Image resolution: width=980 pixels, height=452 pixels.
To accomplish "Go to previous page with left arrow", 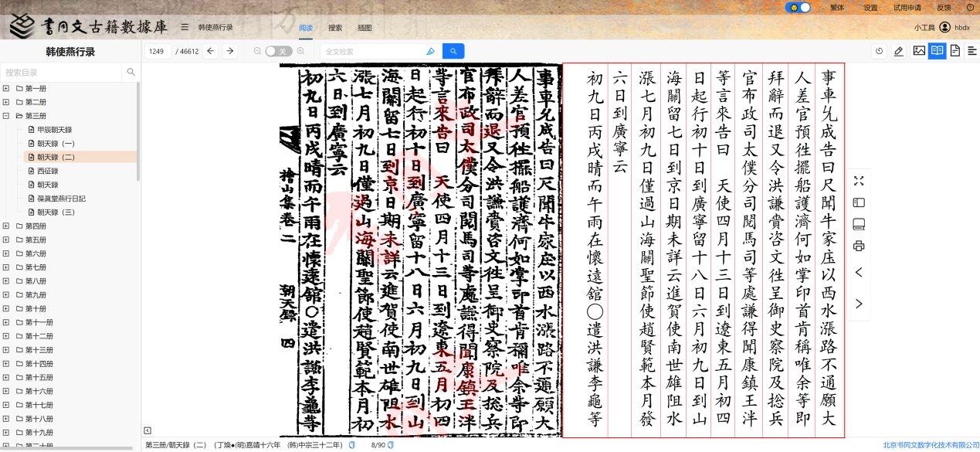I will tap(211, 51).
